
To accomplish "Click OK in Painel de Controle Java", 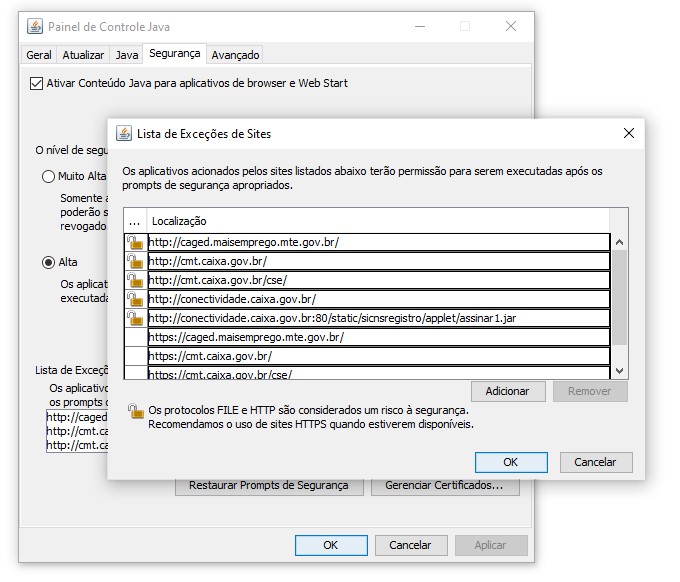I will point(331,546).
